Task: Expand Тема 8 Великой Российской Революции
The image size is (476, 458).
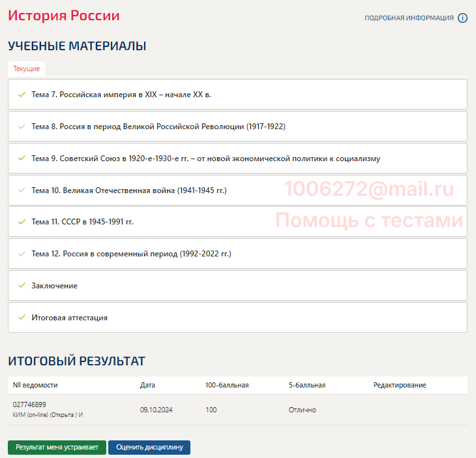Action: coord(158,127)
